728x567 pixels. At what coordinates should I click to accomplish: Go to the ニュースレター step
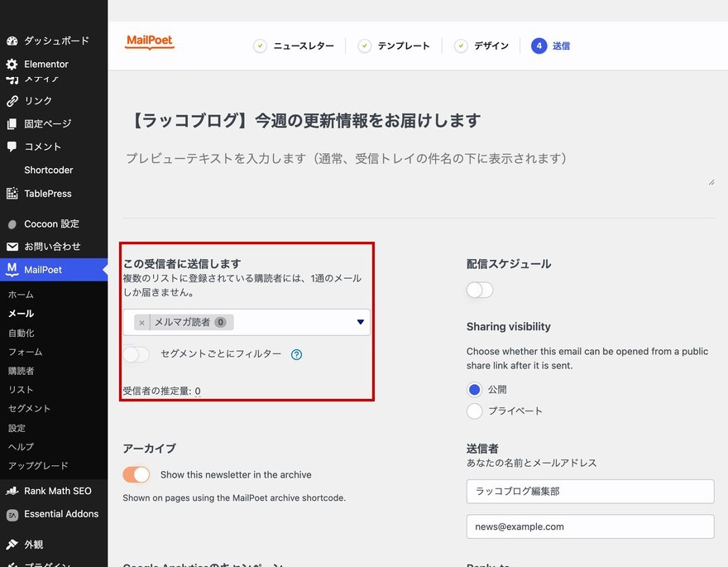[304, 46]
